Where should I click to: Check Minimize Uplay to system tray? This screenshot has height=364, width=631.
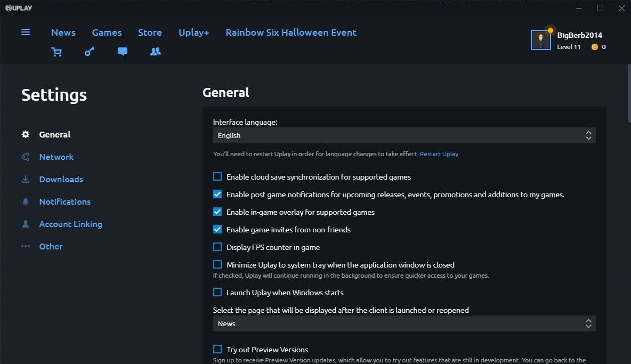pos(217,265)
